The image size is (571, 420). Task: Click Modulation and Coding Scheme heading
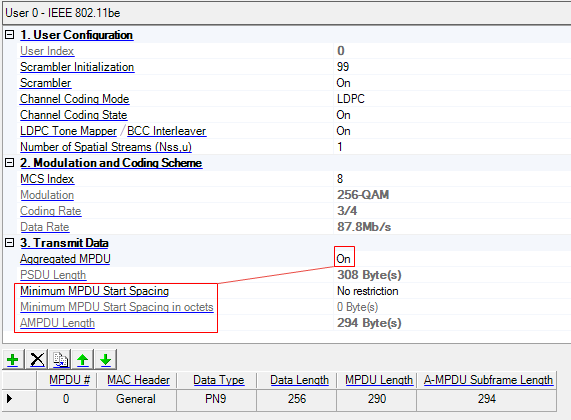[111, 163]
